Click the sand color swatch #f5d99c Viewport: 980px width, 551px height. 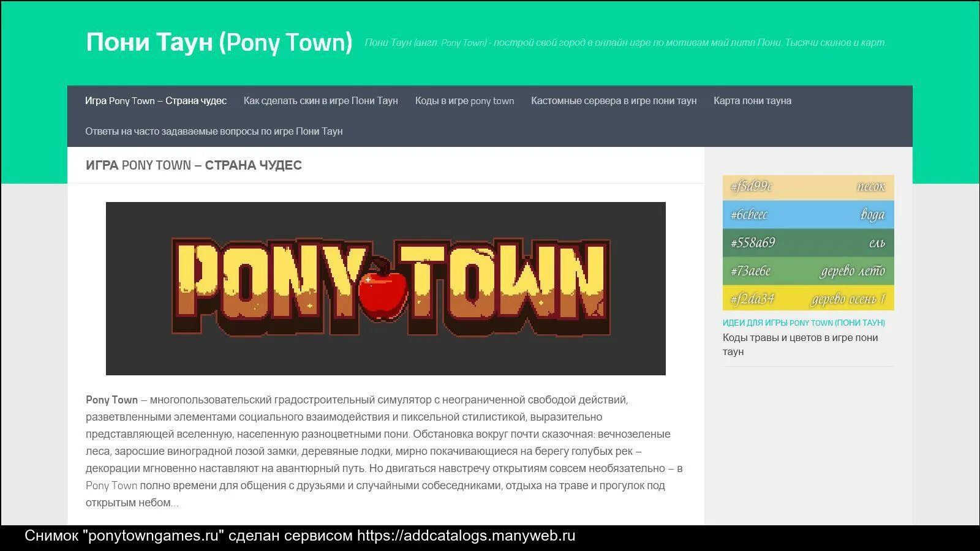tap(809, 187)
